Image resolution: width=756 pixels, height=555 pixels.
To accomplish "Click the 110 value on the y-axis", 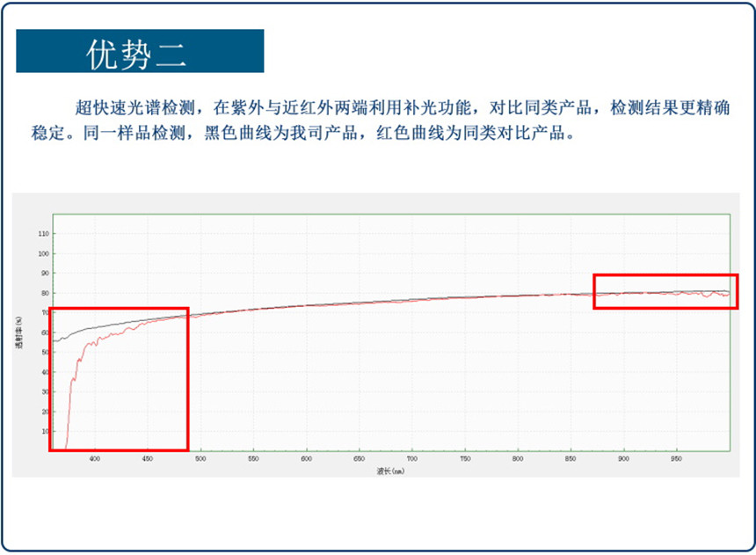I will pos(43,234).
